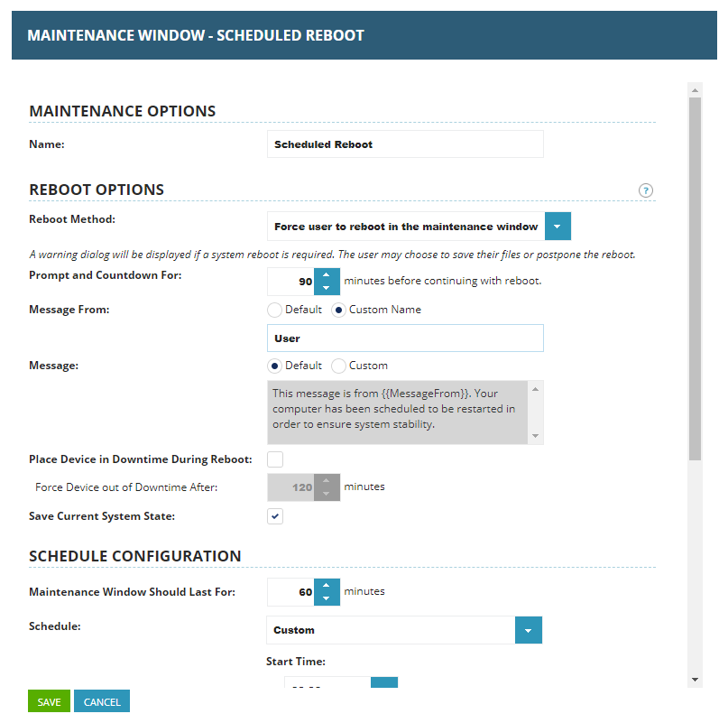Click the Custom Name text field showing User

pyautogui.click(x=404, y=338)
